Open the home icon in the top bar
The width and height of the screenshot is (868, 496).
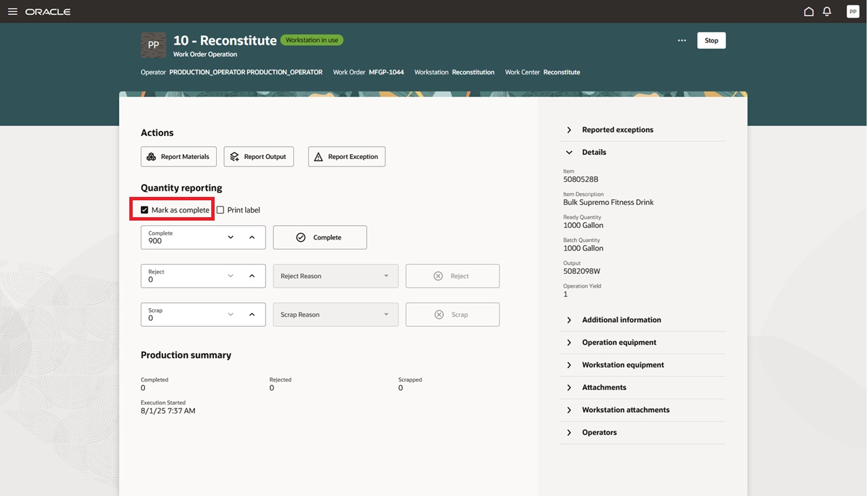(x=808, y=11)
